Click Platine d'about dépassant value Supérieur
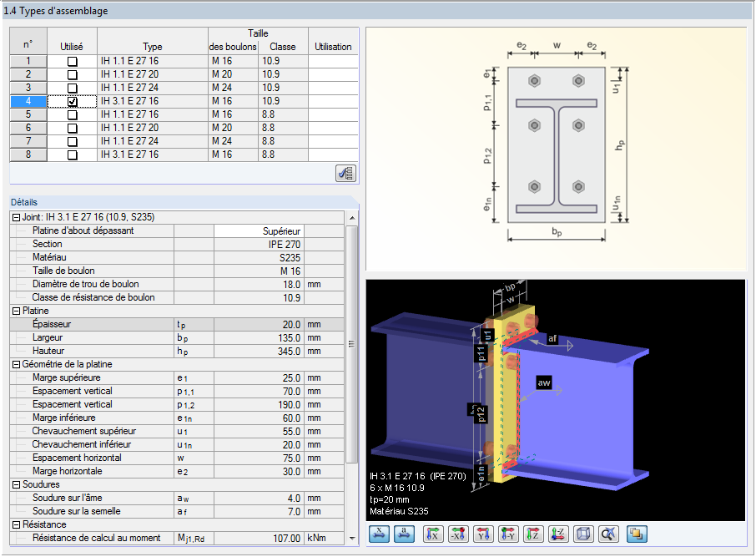Viewport: 756px width, 557px height. coord(259,231)
